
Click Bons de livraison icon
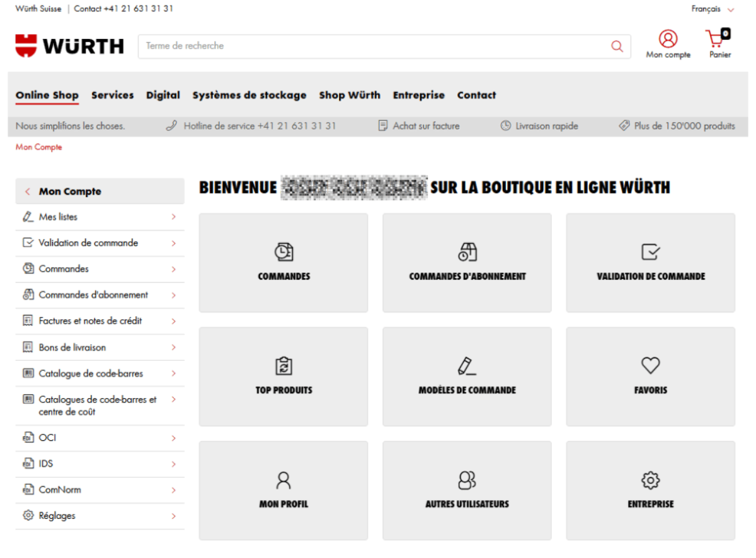28,347
